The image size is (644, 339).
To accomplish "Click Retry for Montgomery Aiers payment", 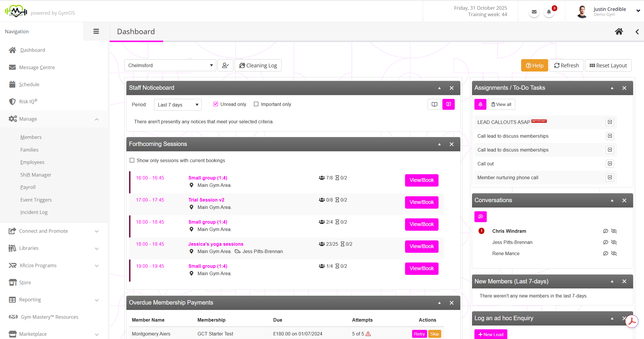I will pos(419,334).
